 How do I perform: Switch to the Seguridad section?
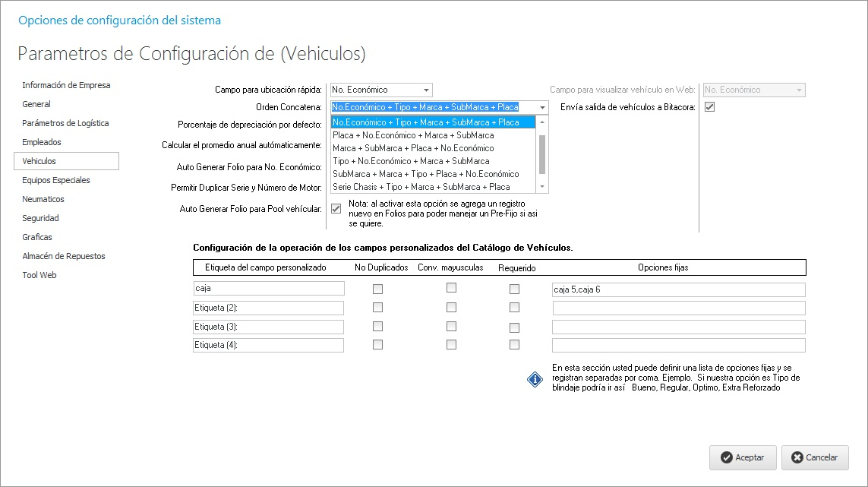click(40, 218)
